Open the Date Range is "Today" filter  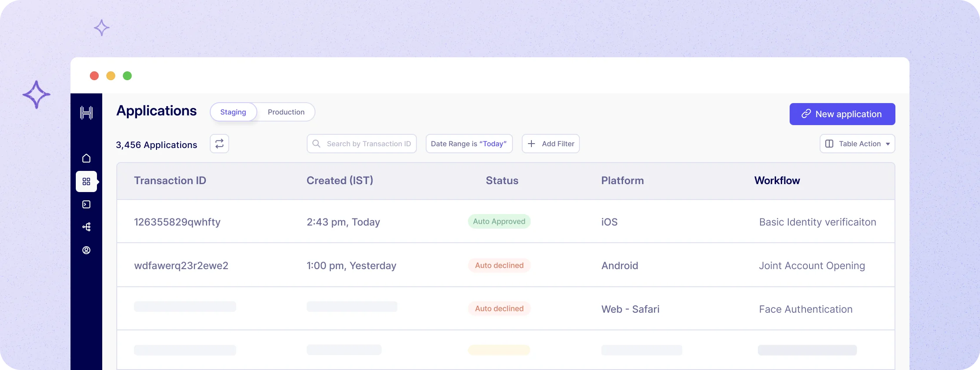[469, 144]
